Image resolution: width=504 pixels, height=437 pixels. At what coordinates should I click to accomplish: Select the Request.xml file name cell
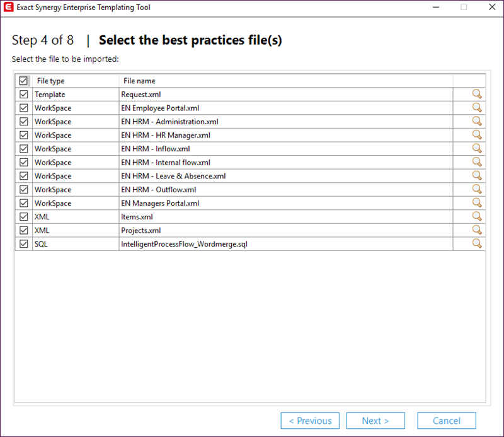[286, 95]
